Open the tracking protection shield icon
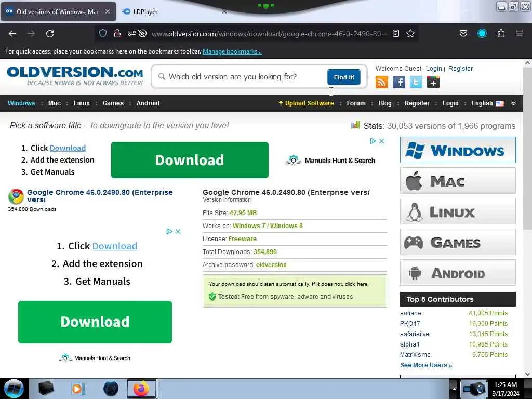Image resolution: width=532 pixels, height=399 pixels. pyautogui.click(x=103, y=33)
